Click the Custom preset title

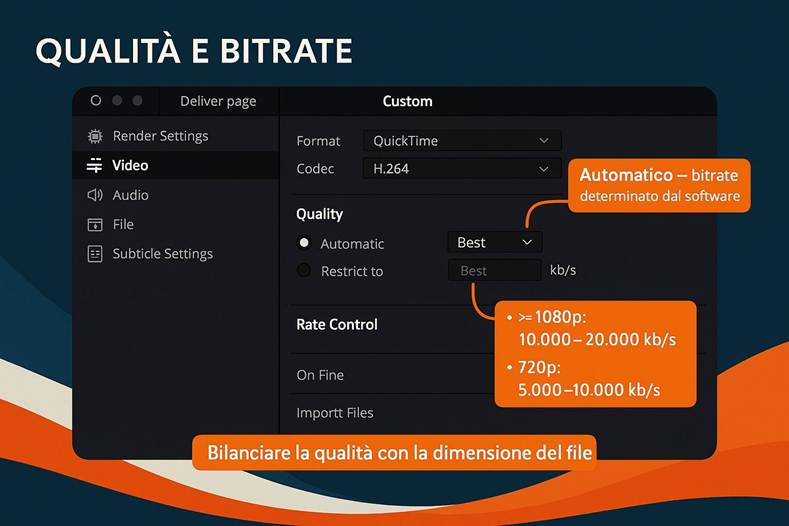(408, 101)
